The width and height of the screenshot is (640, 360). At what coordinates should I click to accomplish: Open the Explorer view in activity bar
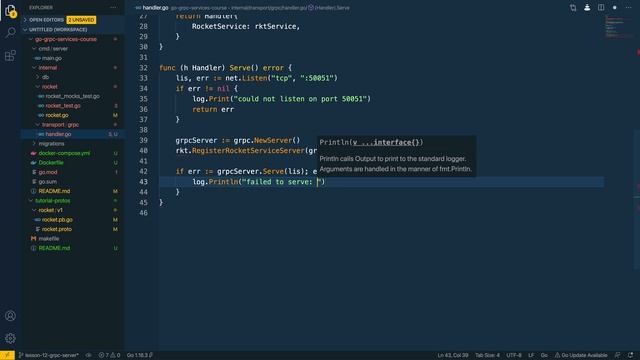click(10, 11)
